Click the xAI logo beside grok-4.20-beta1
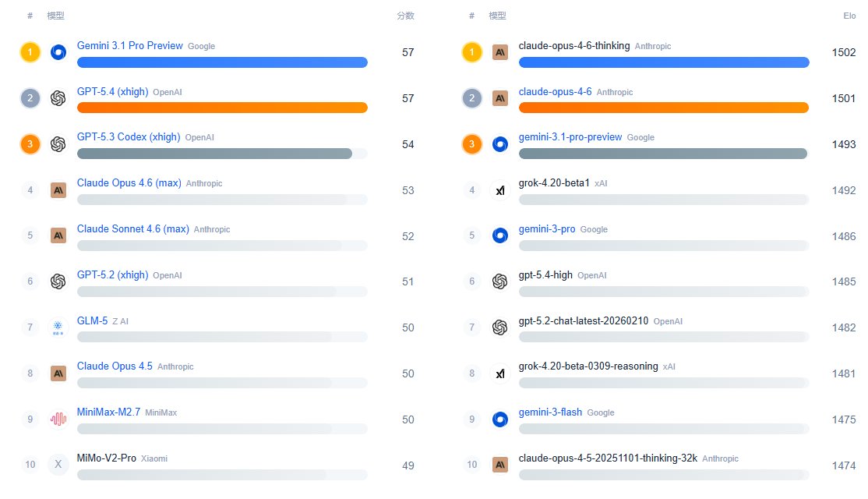Image resolution: width=868 pixels, height=499 pixels. point(500,189)
